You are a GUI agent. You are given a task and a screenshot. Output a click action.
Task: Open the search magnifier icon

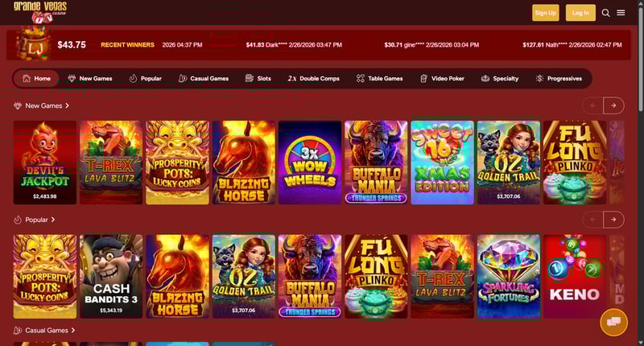pyautogui.click(x=605, y=13)
